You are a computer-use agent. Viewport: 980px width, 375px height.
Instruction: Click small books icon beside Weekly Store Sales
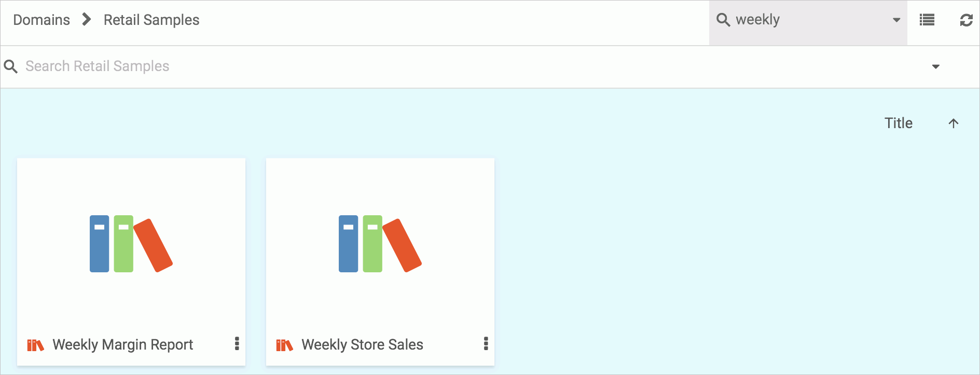point(284,345)
